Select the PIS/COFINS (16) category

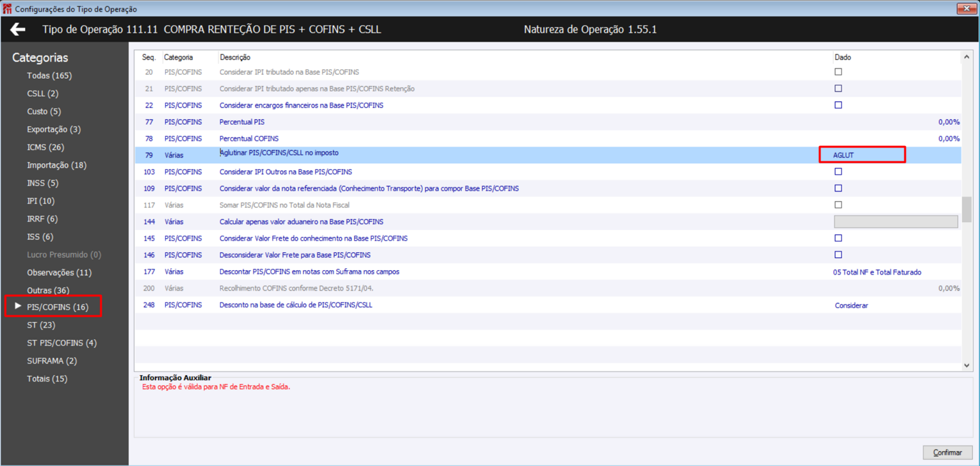coord(58,307)
